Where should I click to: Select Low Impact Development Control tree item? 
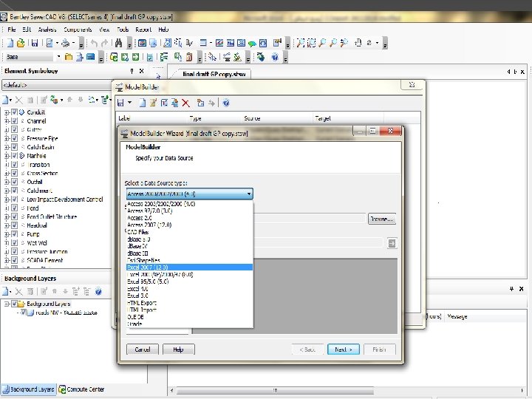pos(65,199)
